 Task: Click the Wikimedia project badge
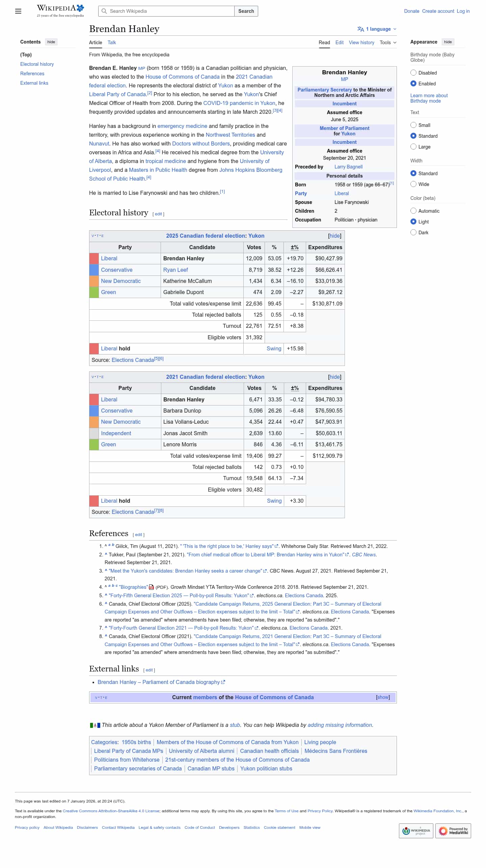416,831
